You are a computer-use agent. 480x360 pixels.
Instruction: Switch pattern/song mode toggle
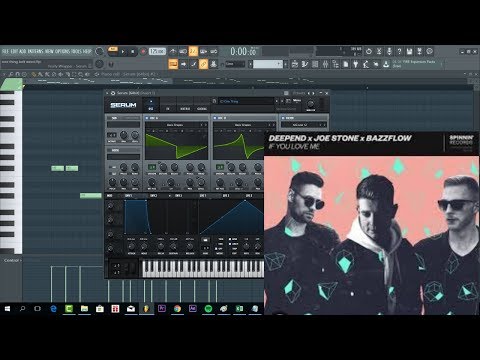click(x=113, y=50)
